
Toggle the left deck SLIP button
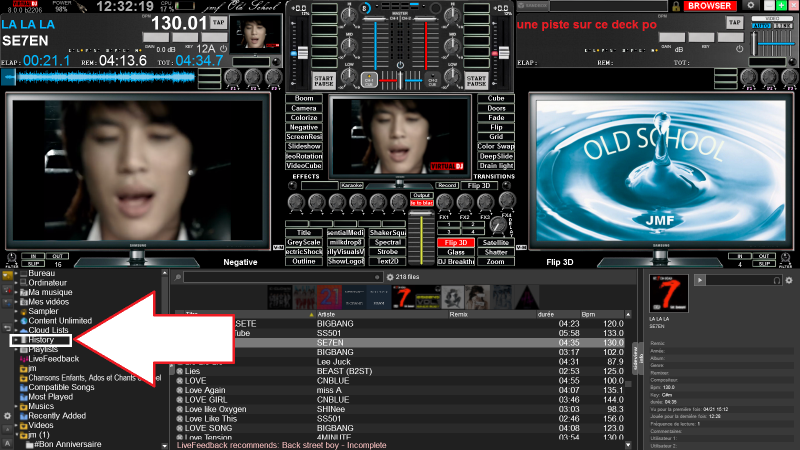(33, 264)
